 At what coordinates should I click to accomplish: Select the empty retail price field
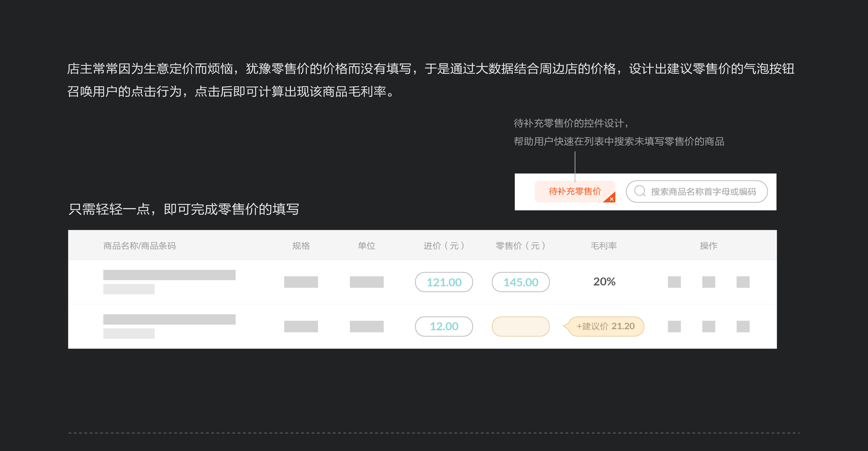pos(521,326)
